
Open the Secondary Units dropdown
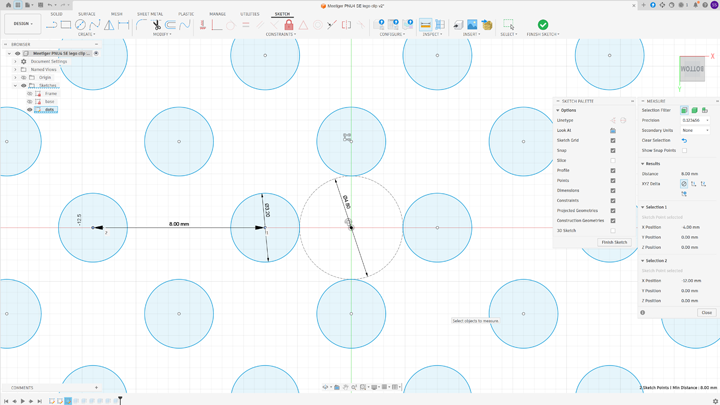695,130
